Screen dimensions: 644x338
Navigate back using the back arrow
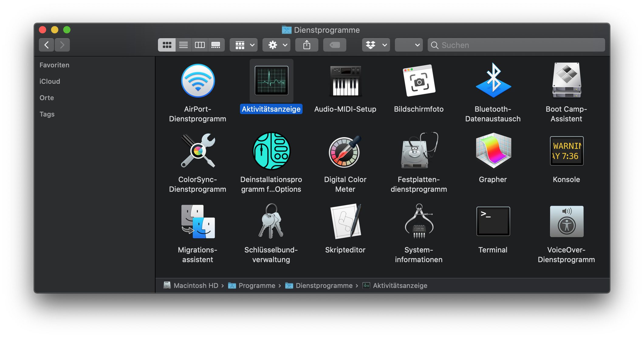click(46, 45)
